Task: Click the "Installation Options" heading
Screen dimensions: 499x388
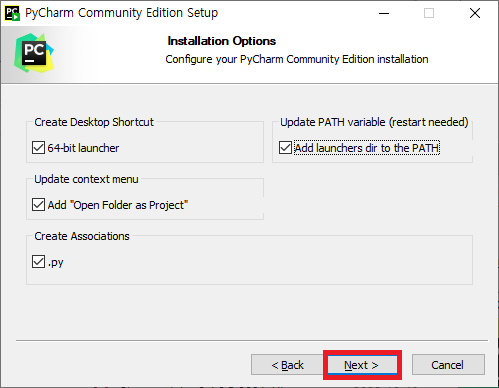Action: 222,41
